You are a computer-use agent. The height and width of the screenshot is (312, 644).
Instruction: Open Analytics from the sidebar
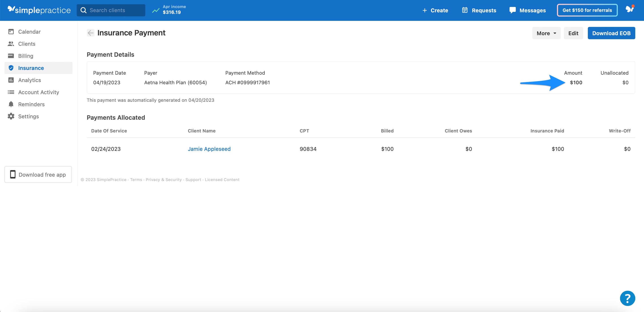[30, 80]
